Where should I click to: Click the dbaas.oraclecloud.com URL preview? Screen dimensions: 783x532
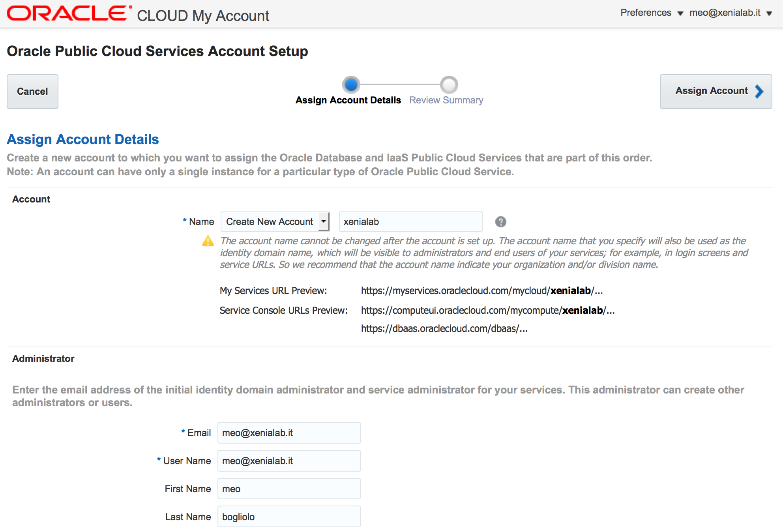444,329
